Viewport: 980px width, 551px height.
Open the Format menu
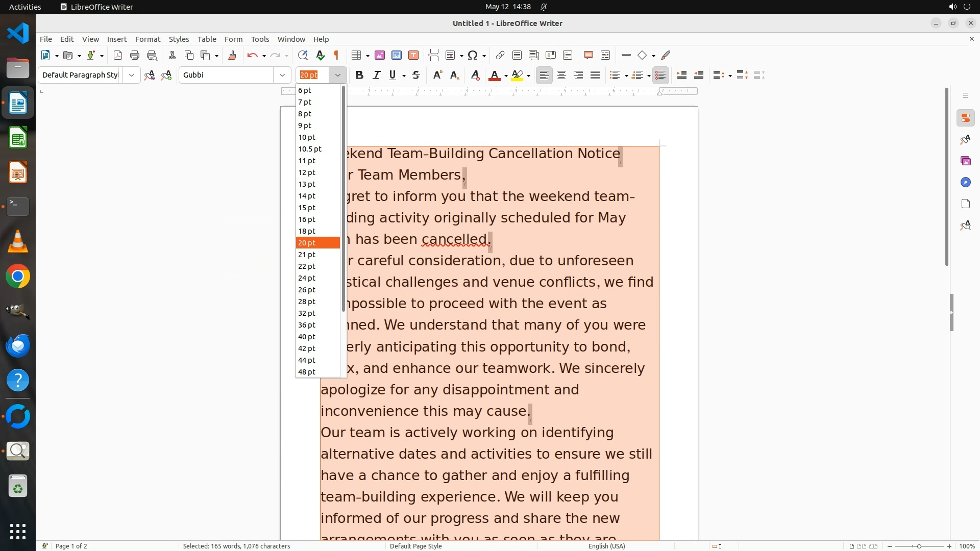148,39
